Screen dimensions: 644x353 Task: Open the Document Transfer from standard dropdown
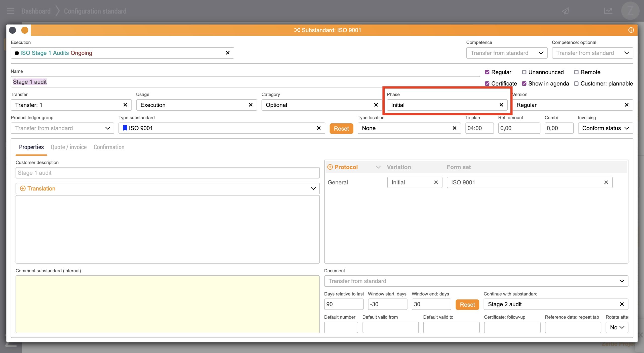pos(476,281)
